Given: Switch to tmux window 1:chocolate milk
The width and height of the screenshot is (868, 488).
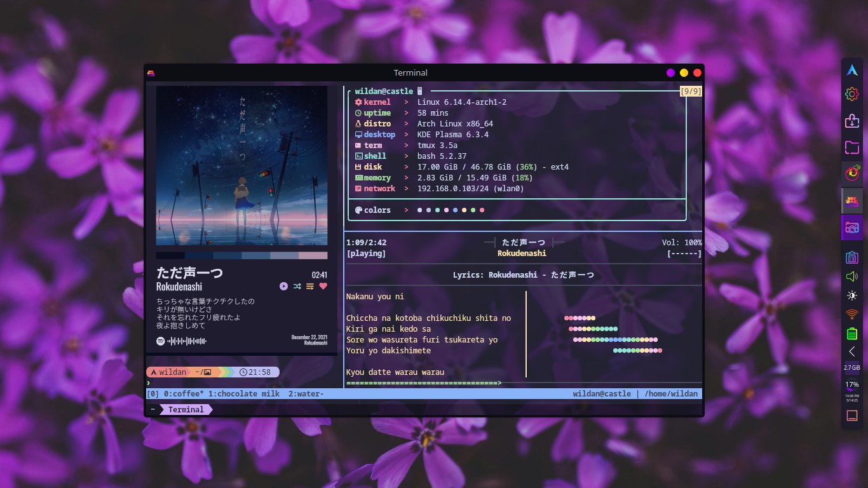Looking at the screenshot, I should point(244,394).
